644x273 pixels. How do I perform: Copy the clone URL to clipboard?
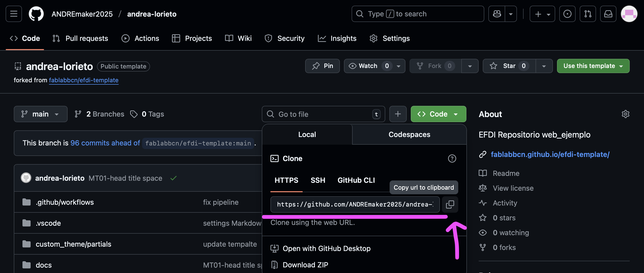450,204
